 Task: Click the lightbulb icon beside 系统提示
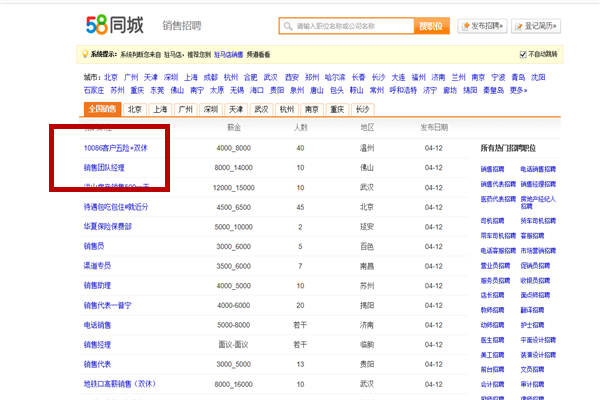pyautogui.click(x=85, y=54)
